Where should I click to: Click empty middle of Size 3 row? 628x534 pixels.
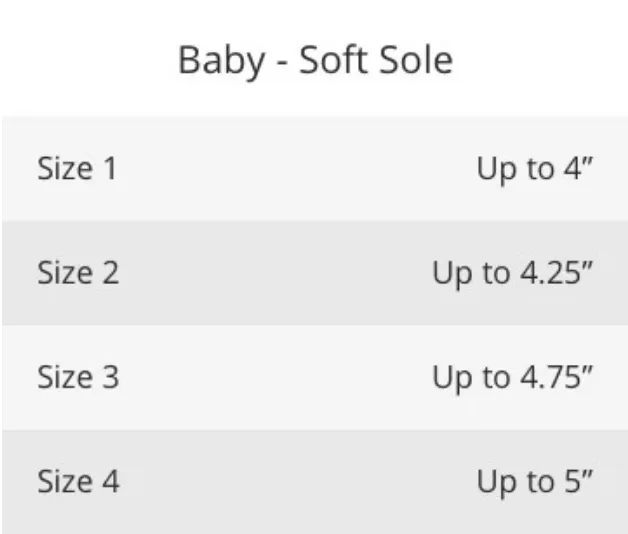pyautogui.click(x=276, y=377)
